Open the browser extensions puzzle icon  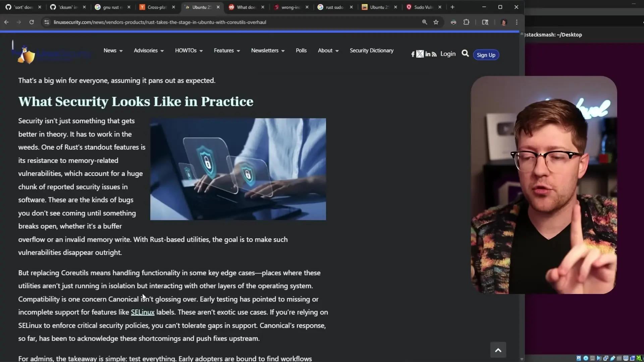pos(466,22)
